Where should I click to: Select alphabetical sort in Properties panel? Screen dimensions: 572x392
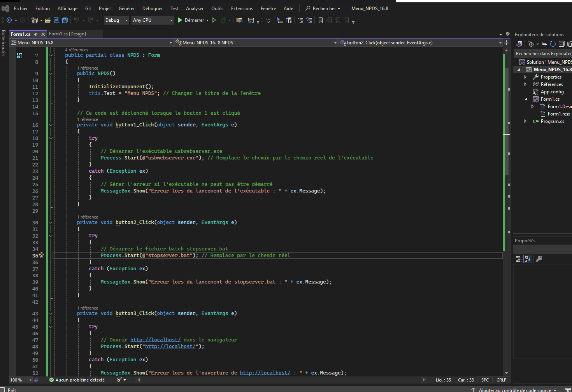(528, 259)
